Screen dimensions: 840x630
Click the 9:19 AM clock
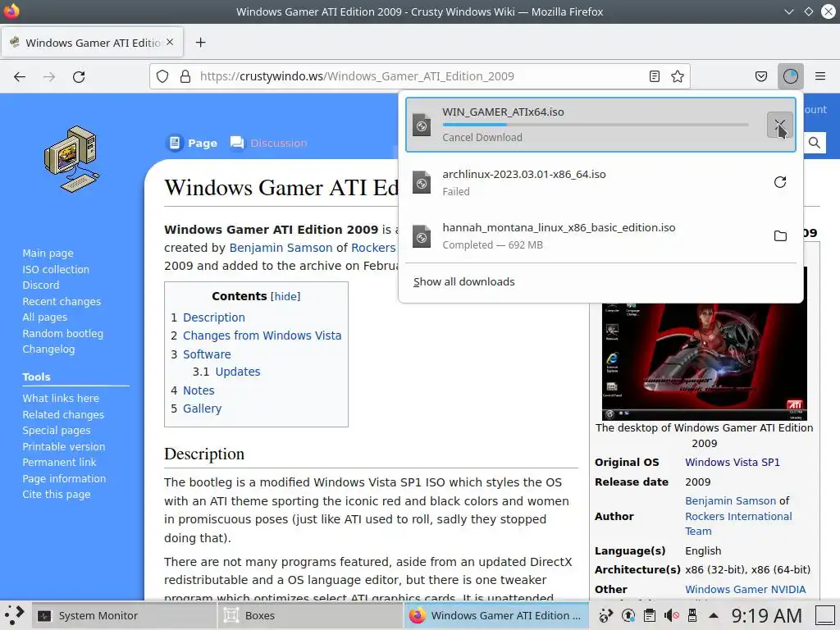(x=766, y=615)
